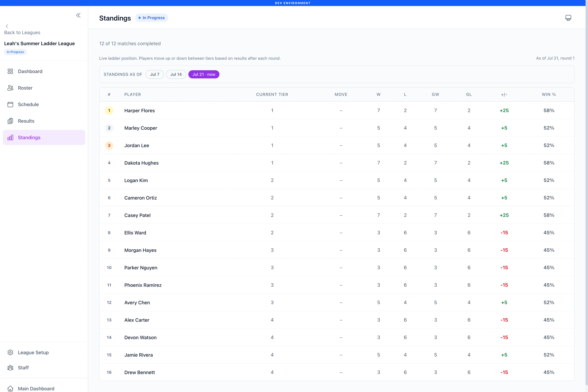Select player Logan Kim

(136, 181)
